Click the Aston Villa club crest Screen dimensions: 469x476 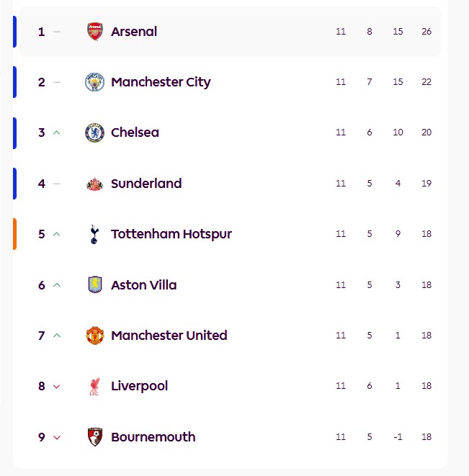[95, 284]
